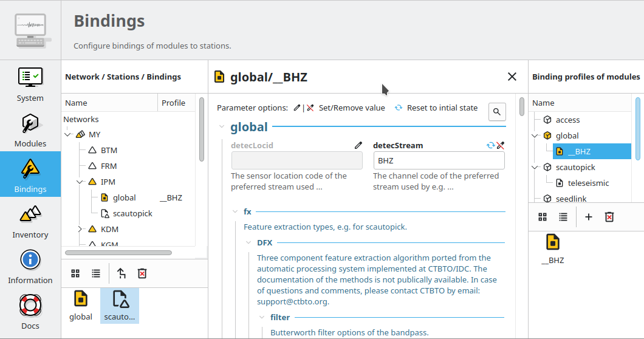Screen dimensions: 644x339
Task: Collapse the filter section
Action: [x=262, y=317]
